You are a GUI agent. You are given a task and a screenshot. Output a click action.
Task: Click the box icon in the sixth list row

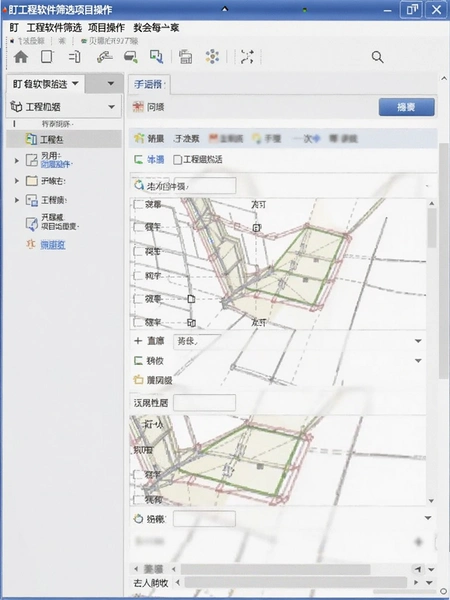point(191,323)
